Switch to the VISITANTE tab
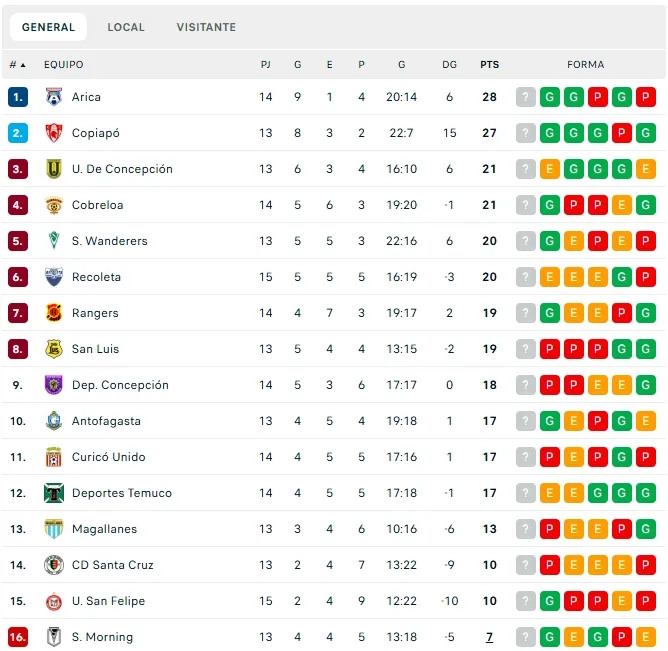The width and height of the screenshot is (668, 651). (x=206, y=27)
